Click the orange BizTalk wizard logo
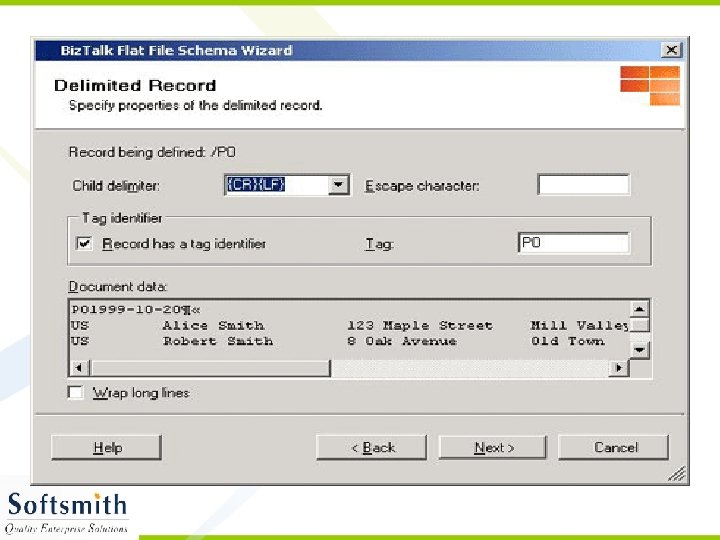The height and width of the screenshot is (540, 720). point(650,85)
